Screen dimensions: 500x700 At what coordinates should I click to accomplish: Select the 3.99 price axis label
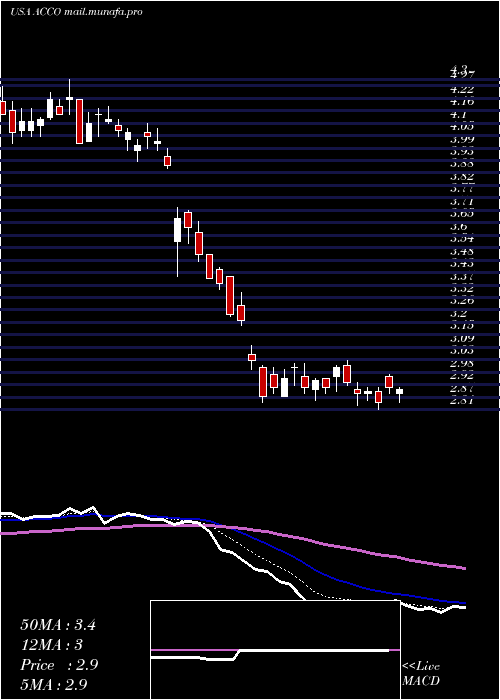[x=462, y=139]
